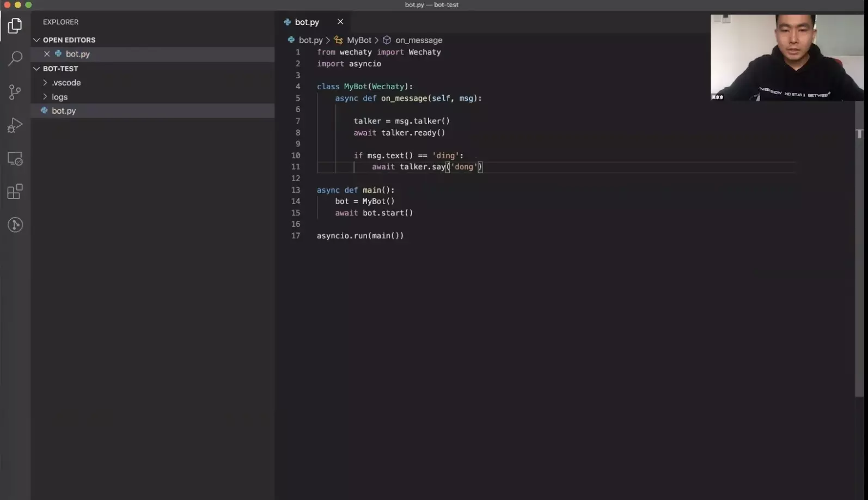
Task: Open the Explorer view in activity bar
Action: [x=15, y=26]
